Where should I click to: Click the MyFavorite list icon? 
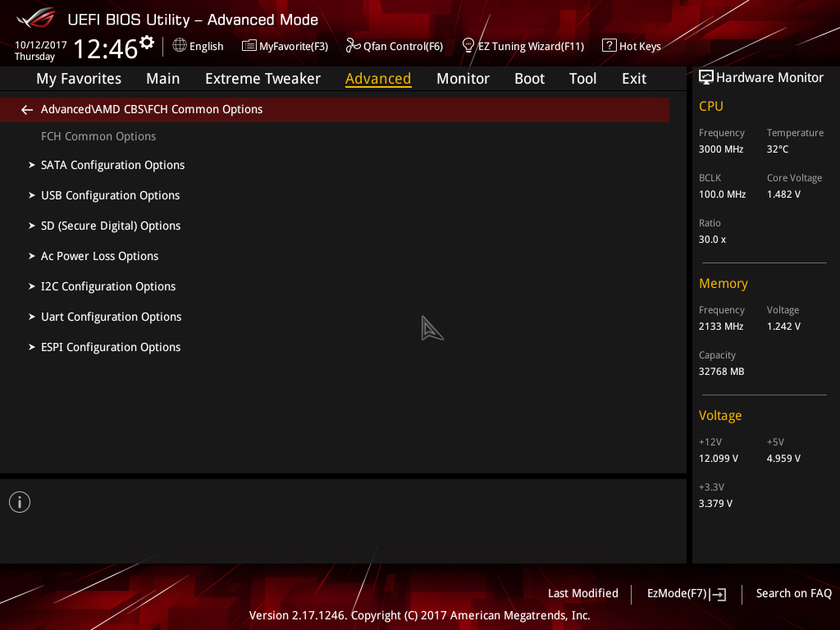pyautogui.click(x=249, y=46)
